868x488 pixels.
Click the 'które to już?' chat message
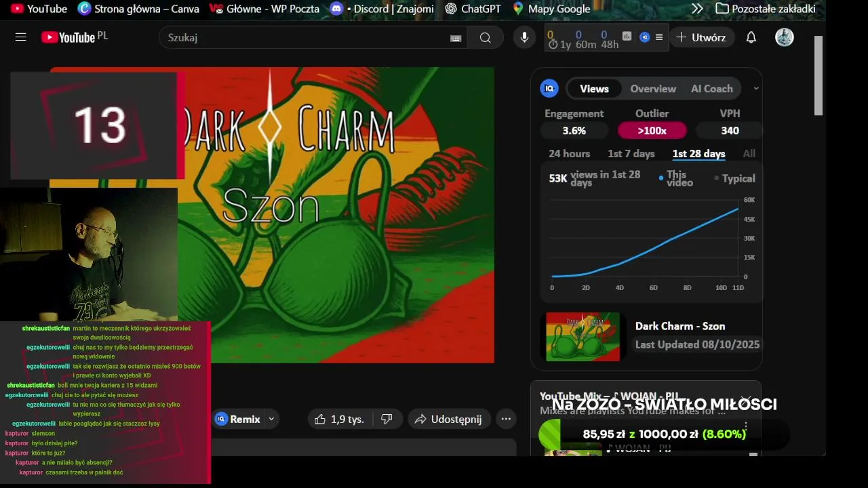pyautogui.click(x=48, y=453)
